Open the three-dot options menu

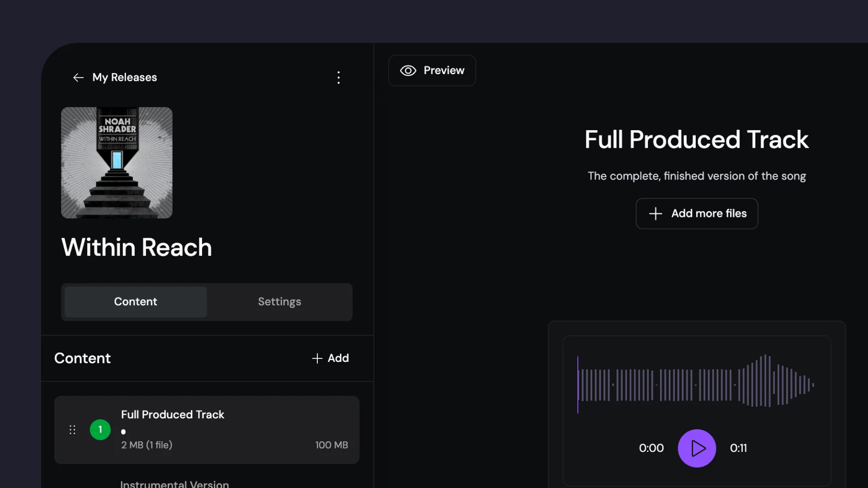pos(339,78)
